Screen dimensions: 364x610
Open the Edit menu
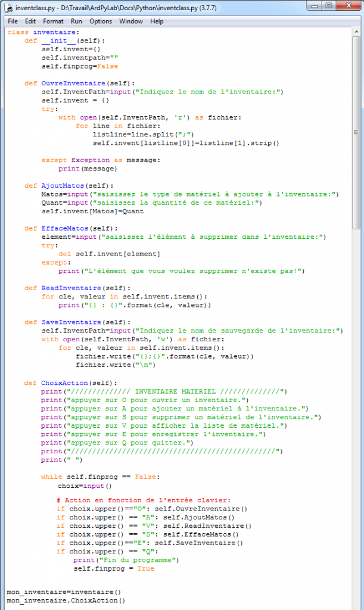coord(30,21)
